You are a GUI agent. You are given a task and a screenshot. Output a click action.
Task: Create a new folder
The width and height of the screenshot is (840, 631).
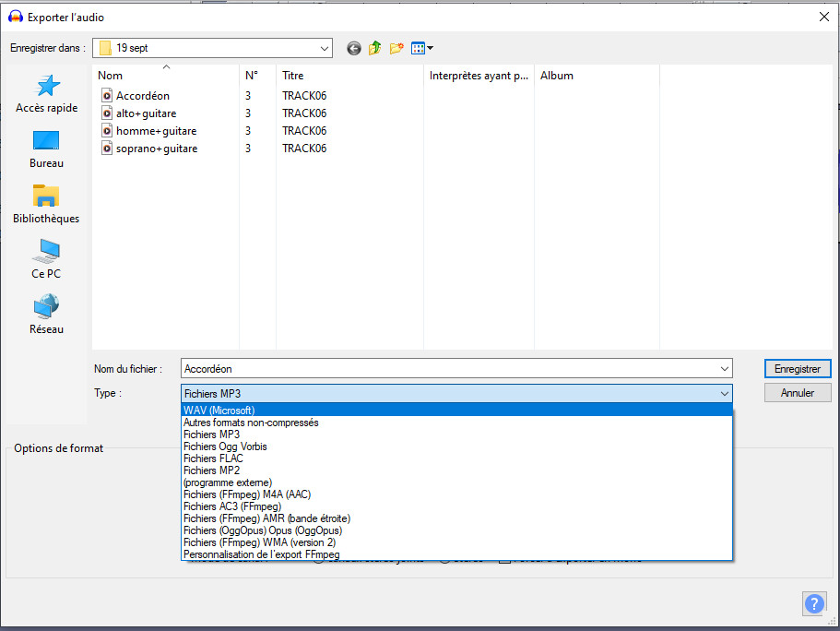(x=396, y=48)
